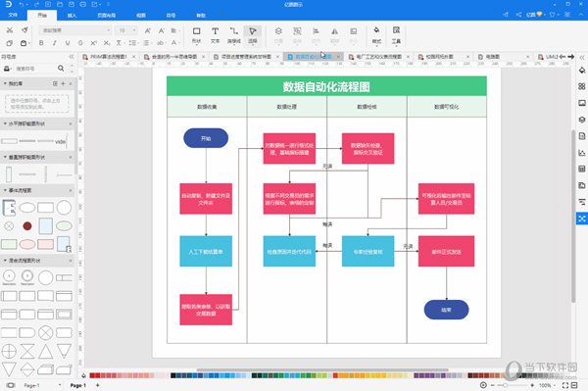Click the symbol search field

pos(35,69)
